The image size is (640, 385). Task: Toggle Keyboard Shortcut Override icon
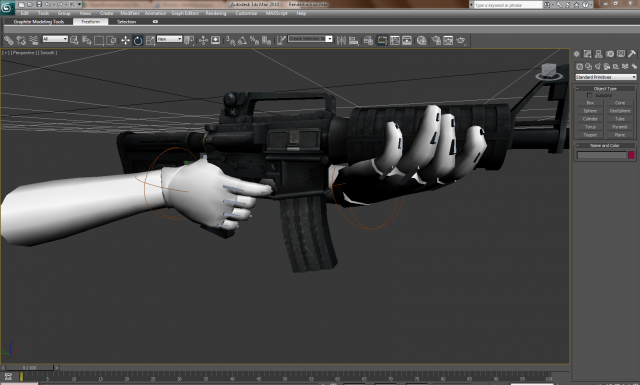tap(216, 40)
